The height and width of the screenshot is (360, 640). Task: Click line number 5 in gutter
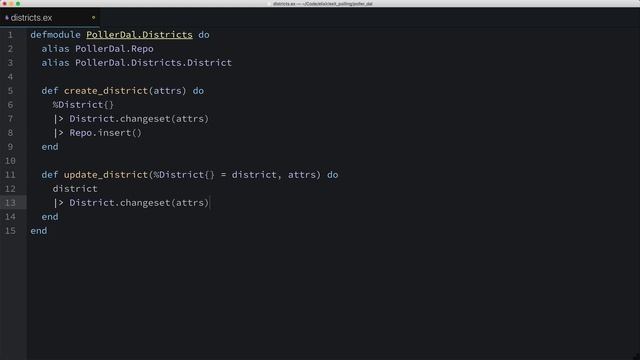pyautogui.click(x=11, y=91)
